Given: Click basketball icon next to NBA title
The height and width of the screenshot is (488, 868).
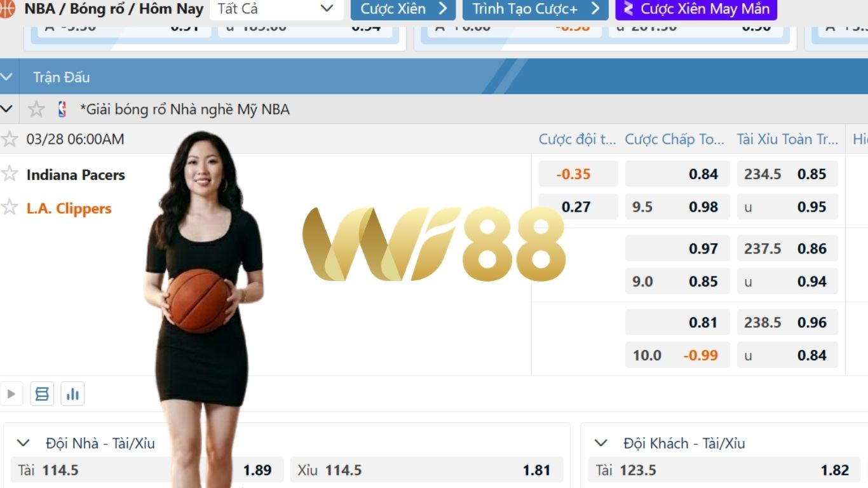Looking at the screenshot, I should coord(6,9).
